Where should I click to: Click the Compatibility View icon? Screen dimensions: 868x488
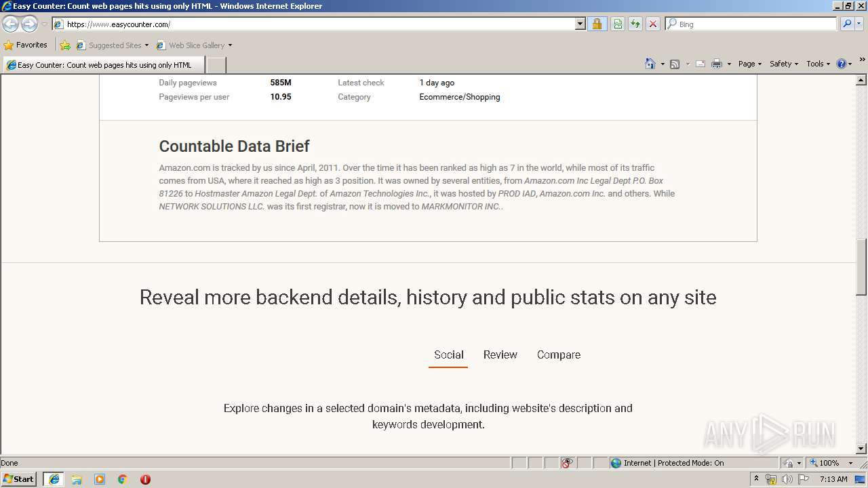(618, 24)
